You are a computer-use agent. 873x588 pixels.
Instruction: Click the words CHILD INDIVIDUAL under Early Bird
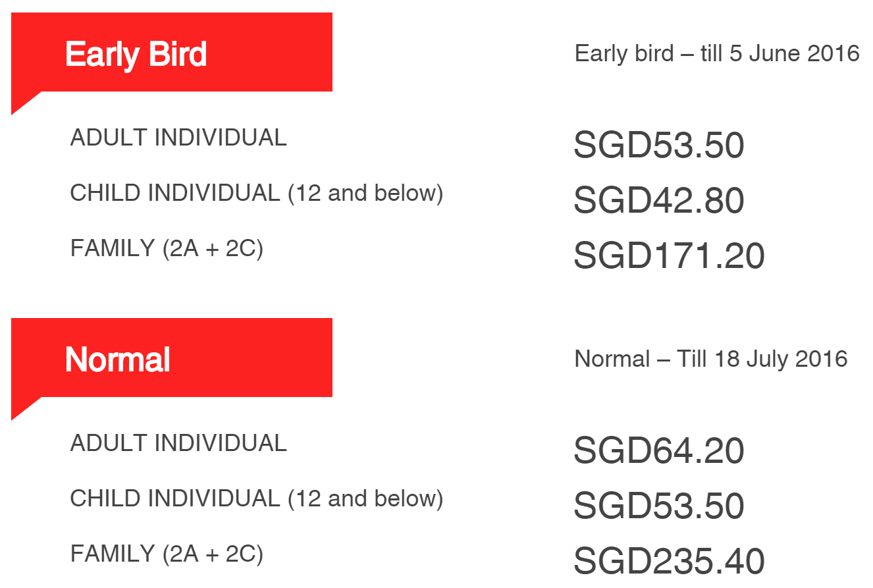[x=175, y=193]
